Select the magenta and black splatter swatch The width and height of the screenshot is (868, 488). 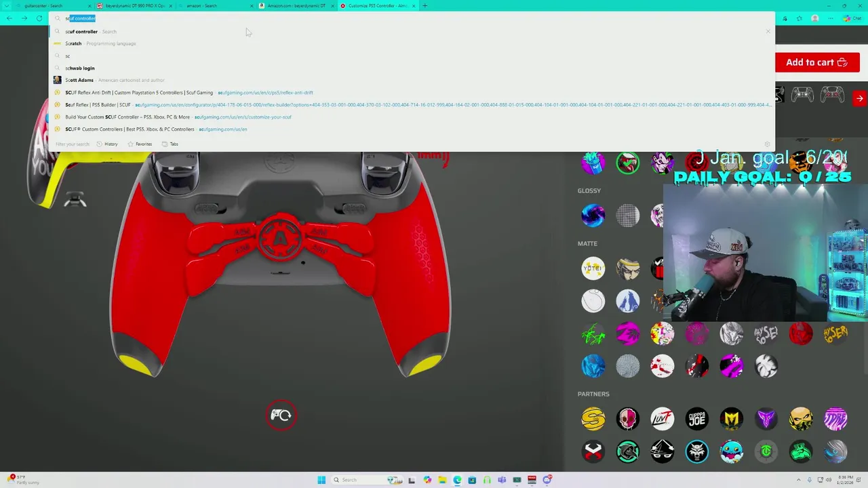tap(627, 333)
